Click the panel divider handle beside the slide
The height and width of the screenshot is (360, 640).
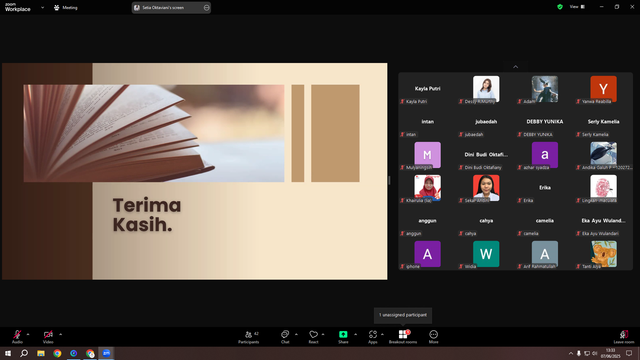pos(389,180)
